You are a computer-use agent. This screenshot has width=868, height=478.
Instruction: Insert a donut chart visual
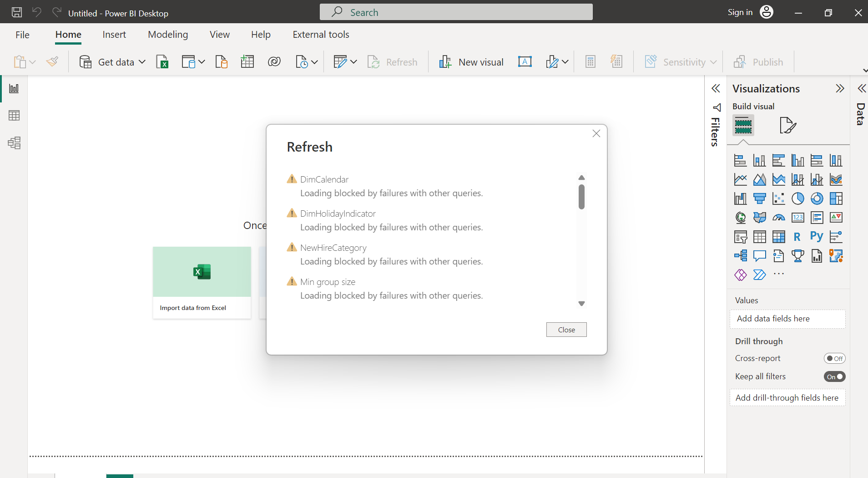click(x=817, y=198)
